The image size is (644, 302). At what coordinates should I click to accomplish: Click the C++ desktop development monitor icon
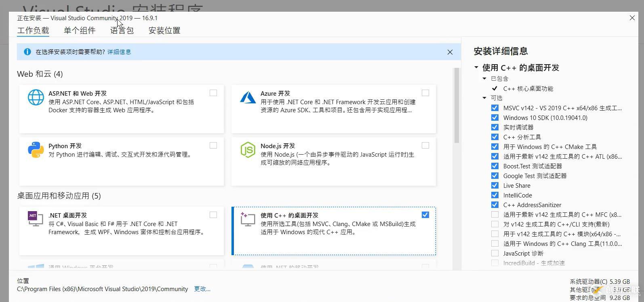248,219
